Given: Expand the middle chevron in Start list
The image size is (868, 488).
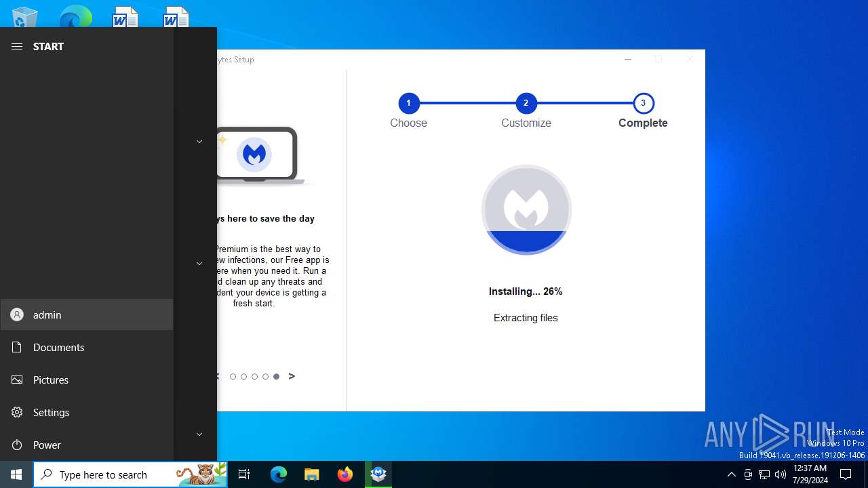Looking at the screenshot, I should [x=199, y=264].
